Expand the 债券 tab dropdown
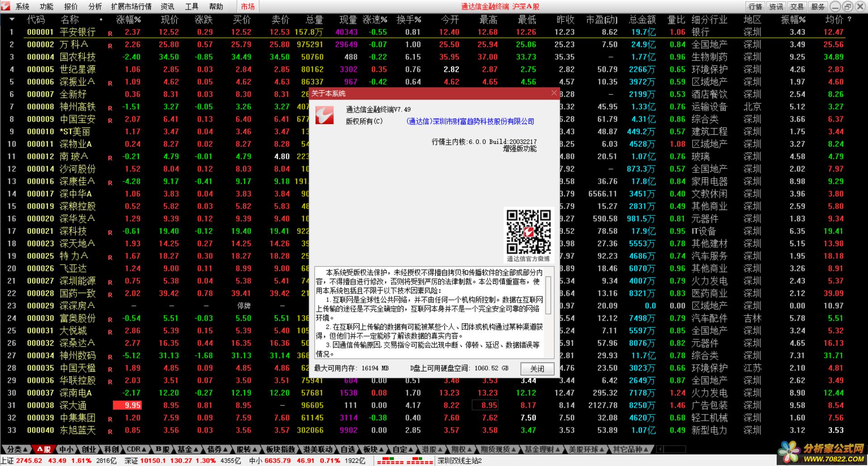Image resolution: width=868 pixels, height=466 pixels. click(x=217, y=449)
